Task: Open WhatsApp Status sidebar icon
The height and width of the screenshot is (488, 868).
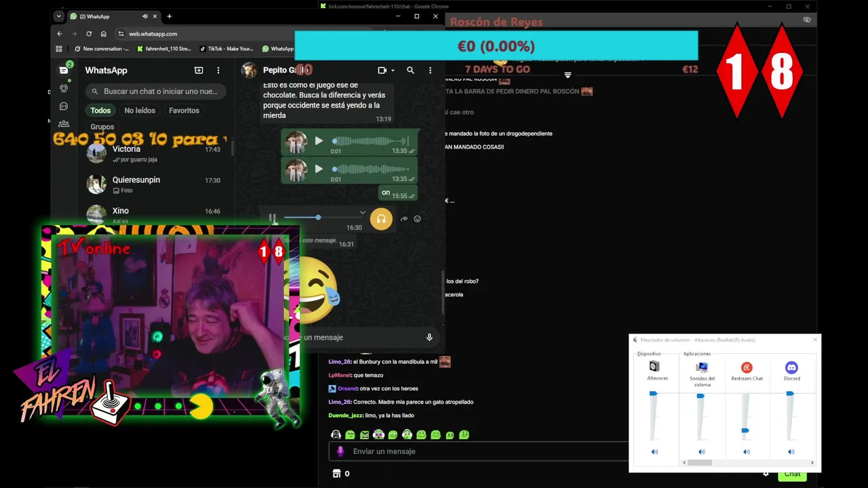Action: [x=64, y=88]
